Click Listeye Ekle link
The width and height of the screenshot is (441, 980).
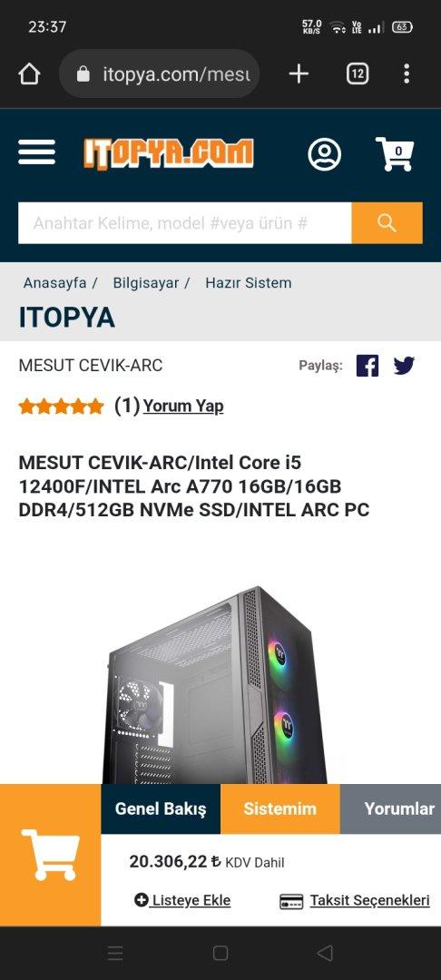point(182,900)
